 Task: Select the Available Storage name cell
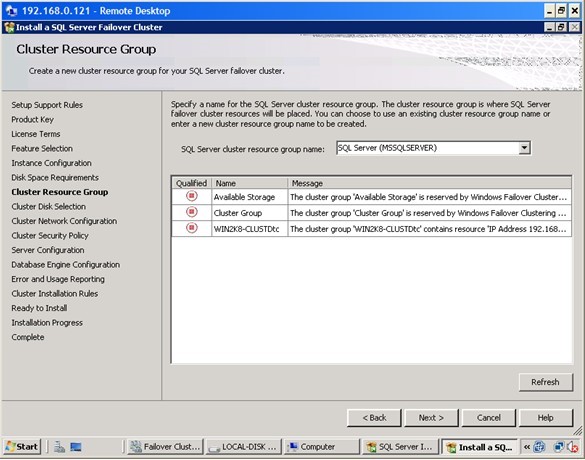[x=250, y=197]
